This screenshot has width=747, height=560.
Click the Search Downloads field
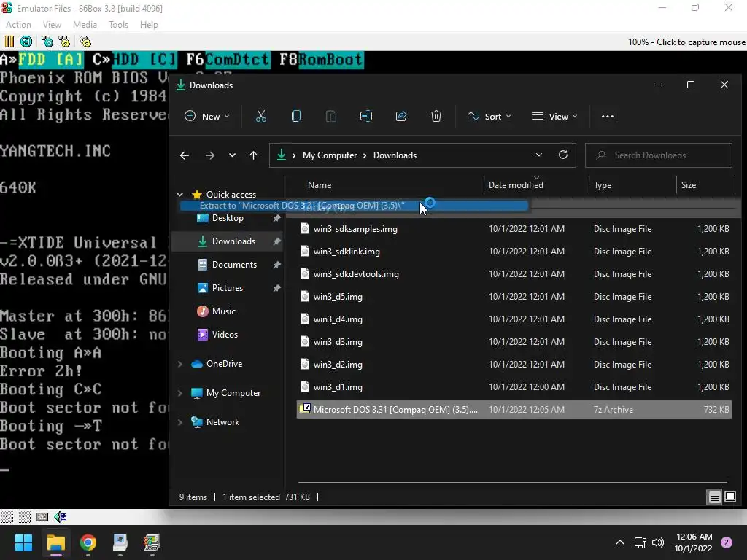pyautogui.click(x=659, y=155)
